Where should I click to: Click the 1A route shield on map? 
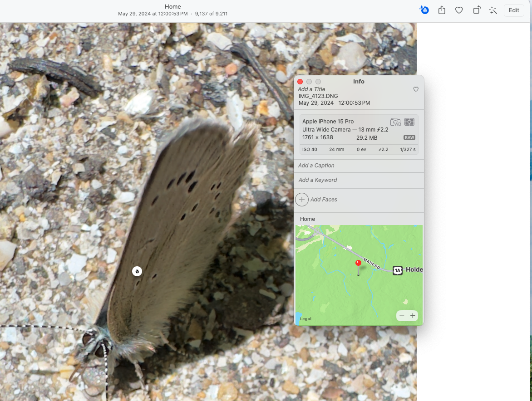coord(398,270)
